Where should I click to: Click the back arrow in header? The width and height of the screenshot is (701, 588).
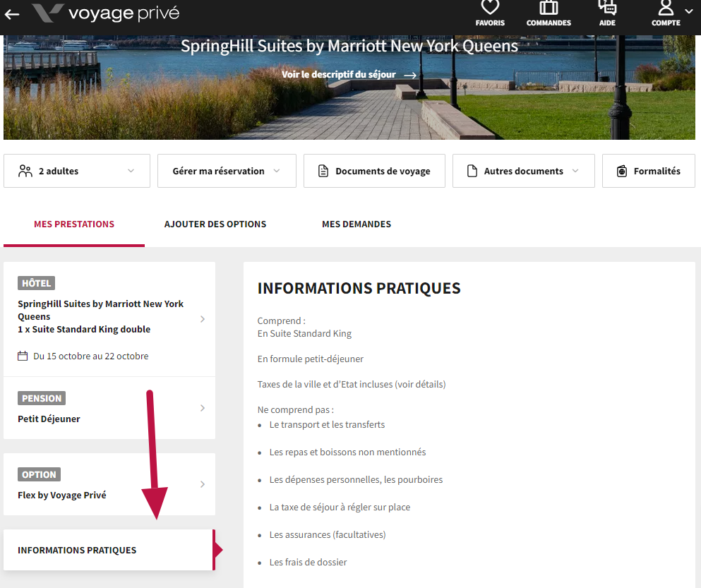click(x=12, y=14)
